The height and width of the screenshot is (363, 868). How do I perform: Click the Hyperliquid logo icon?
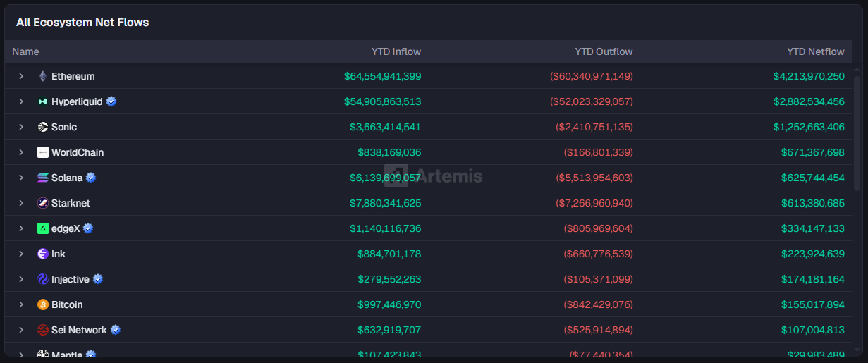pos(43,101)
